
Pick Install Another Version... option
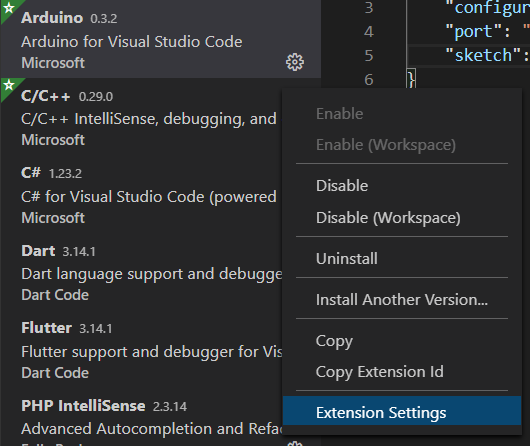coord(402,300)
